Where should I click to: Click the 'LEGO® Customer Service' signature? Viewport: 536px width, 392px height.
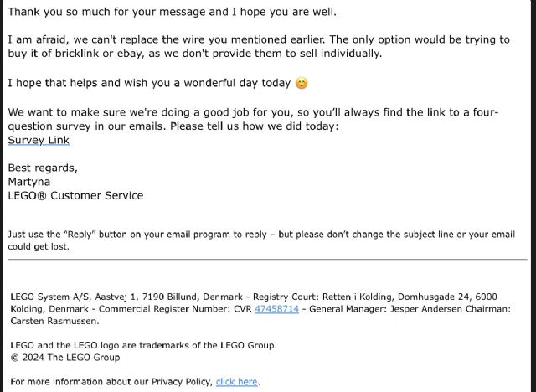[x=75, y=196]
